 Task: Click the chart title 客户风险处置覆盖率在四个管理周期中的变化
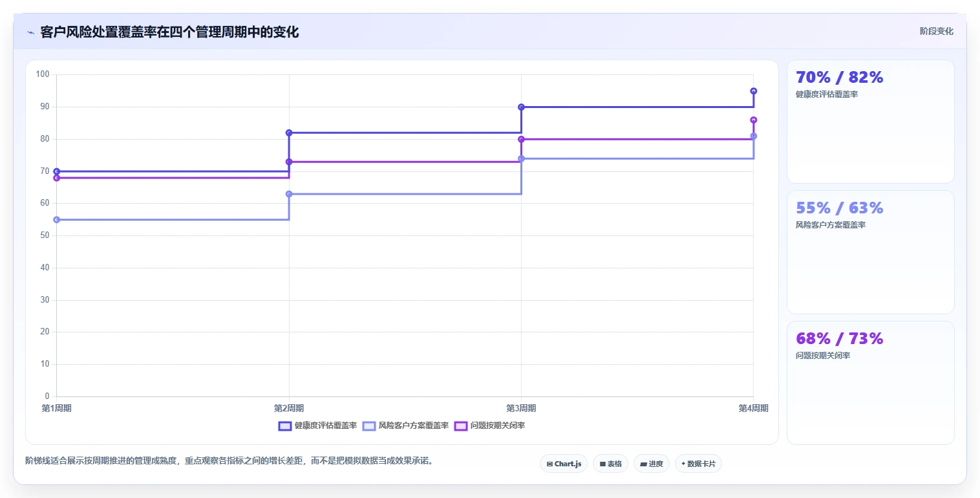pyautogui.click(x=169, y=32)
